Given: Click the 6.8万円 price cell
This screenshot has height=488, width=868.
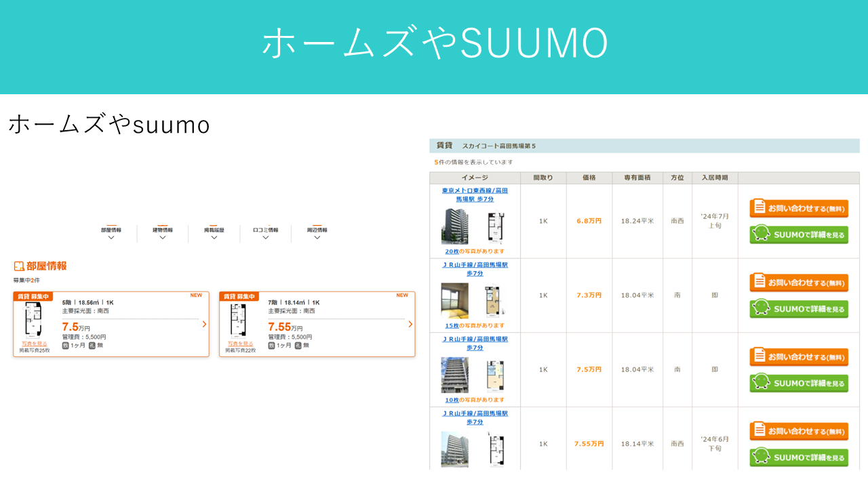Looking at the screenshot, I should [589, 221].
